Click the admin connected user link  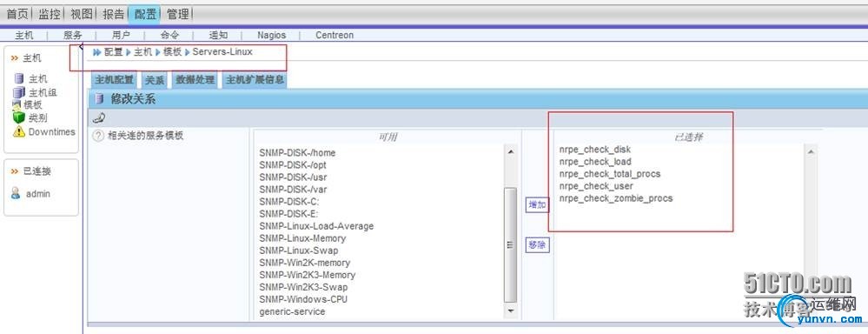37,194
